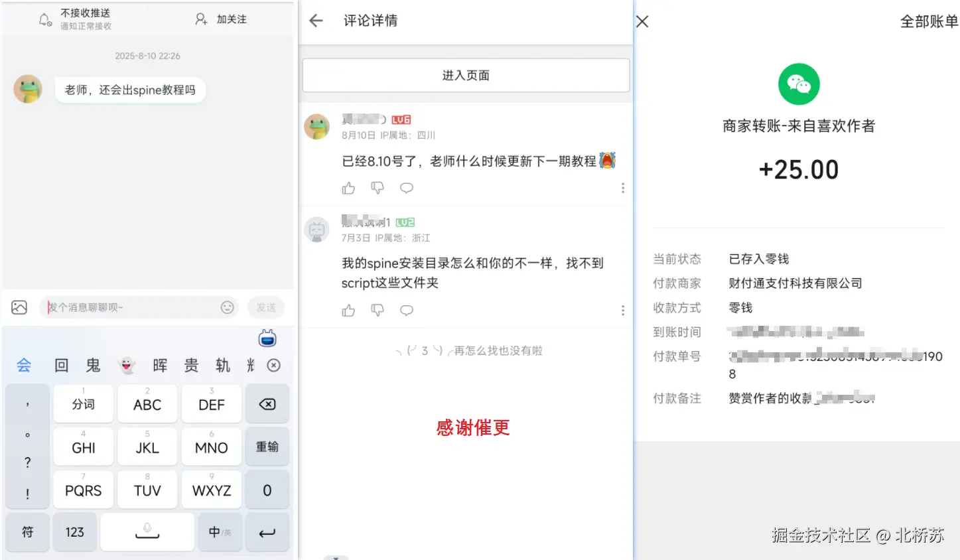Screen dimensions: 960x560
Task: Tap the ABC key
Action: click(x=147, y=403)
